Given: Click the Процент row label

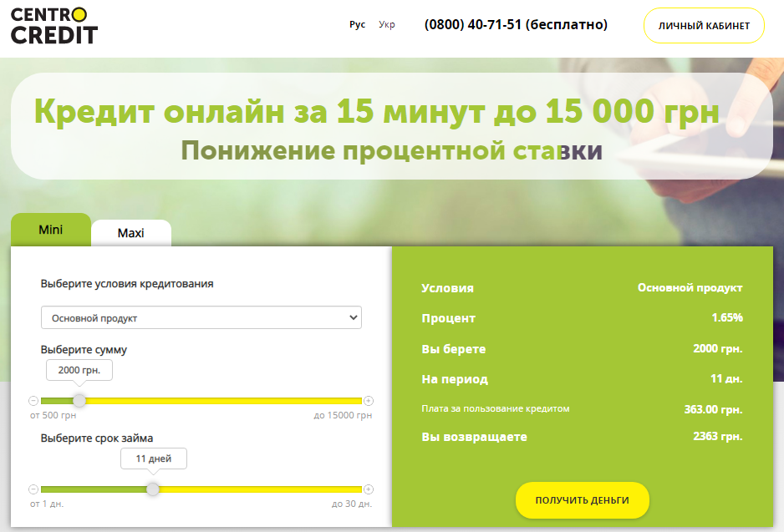Looking at the screenshot, I should tap(449, 319).
